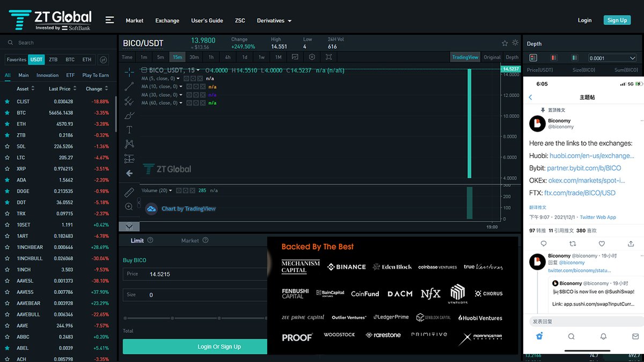Viewport: 644px width, 362px height.
Task: Select the pattern drawing tool
Action: pyautogui.click(x=129, y=144)
